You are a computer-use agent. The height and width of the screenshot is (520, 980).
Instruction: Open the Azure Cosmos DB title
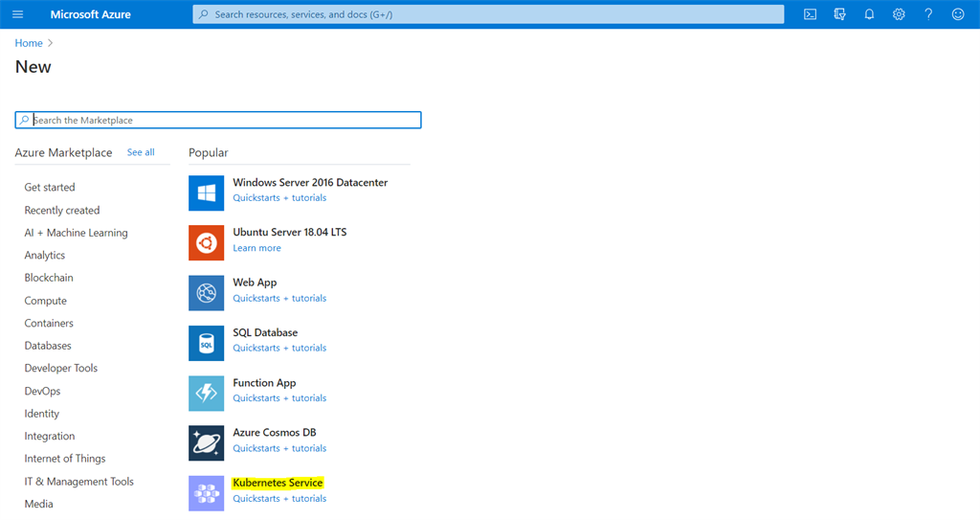coord(275,433)
